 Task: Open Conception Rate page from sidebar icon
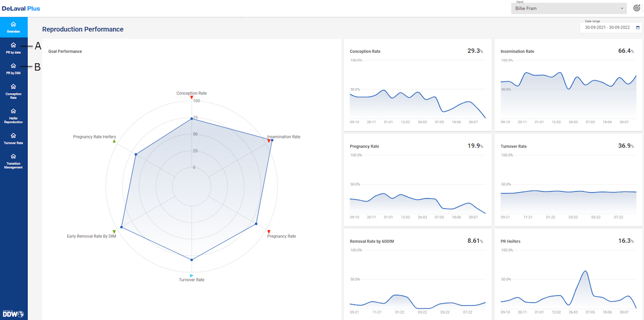pyautogui.click(x=14, y=87)
